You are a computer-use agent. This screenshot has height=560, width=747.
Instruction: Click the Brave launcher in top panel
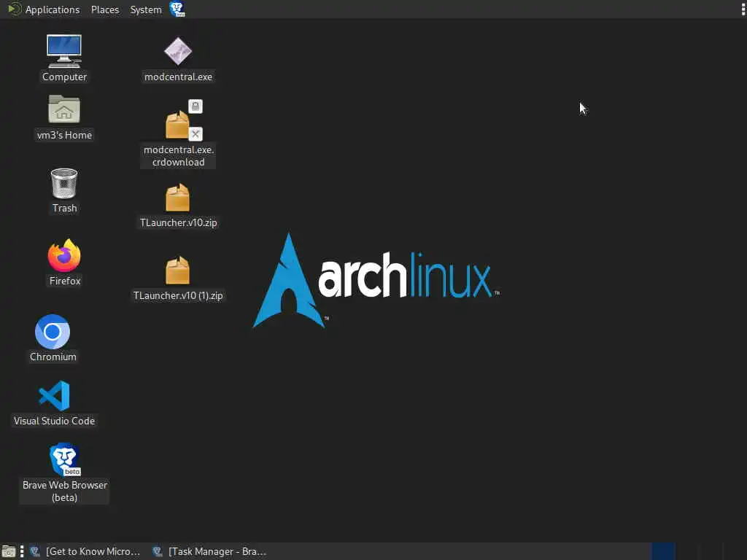pos(177,9)
